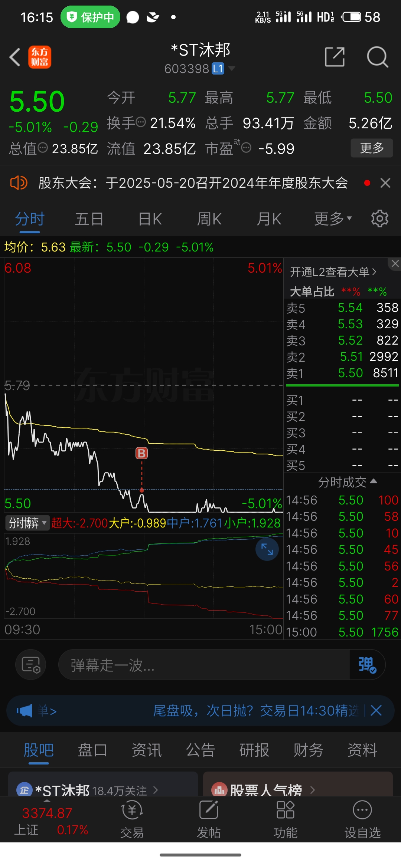Open the 尾盘吸，次日抛 promo link
Viewport: 401px width, 868px height.
[255, 711]
